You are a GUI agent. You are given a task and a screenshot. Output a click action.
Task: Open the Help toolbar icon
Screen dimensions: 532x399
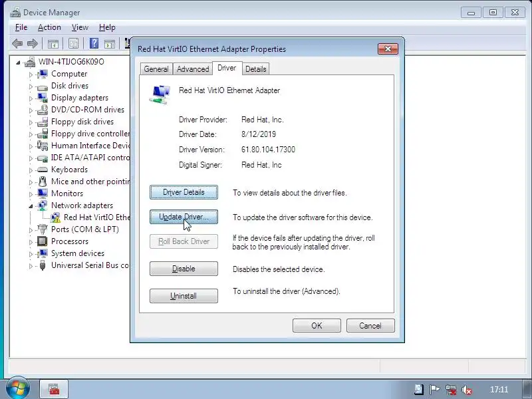click(x=94, y=43)
